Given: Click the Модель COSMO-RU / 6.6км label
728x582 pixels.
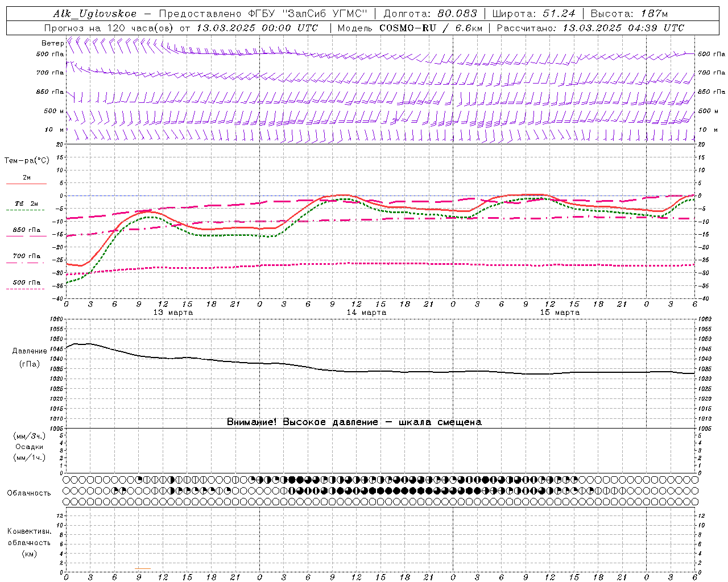Looking at the screenshot, I should (409, 28).
